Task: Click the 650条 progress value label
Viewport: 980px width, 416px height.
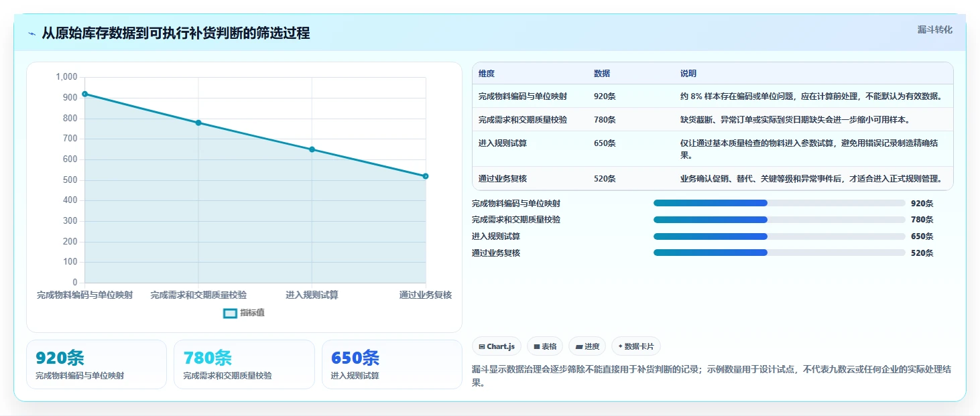Action: [x=922, y=236]
